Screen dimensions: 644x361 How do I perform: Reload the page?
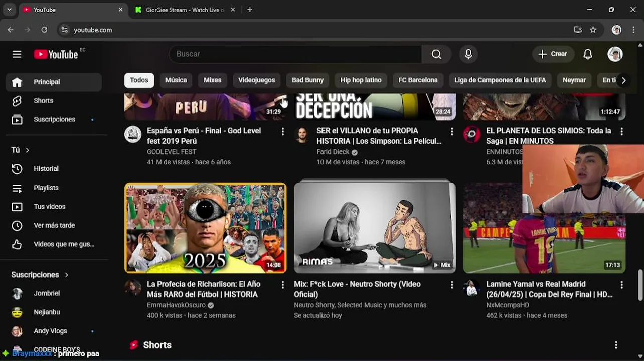click(44, 30)
